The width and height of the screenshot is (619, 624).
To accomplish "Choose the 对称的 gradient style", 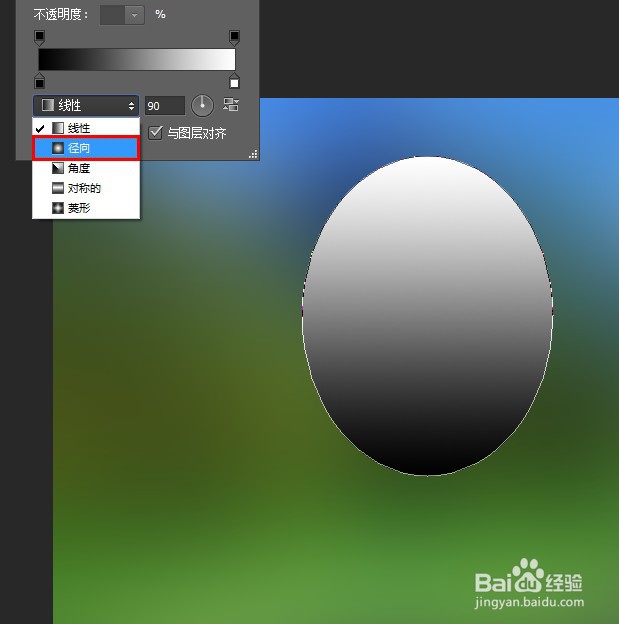I will (x=86, y=188).
